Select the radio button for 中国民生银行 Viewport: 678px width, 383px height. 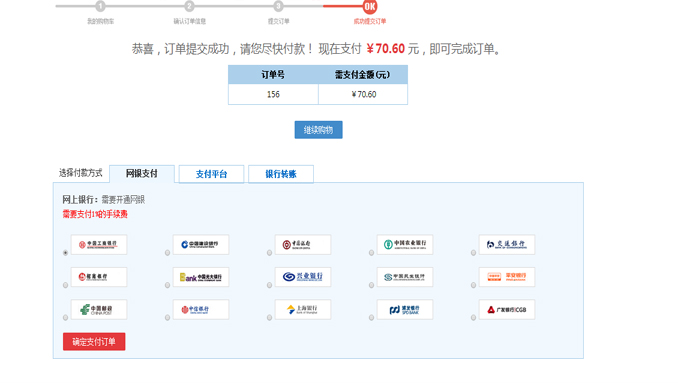(x=371, y=285)
